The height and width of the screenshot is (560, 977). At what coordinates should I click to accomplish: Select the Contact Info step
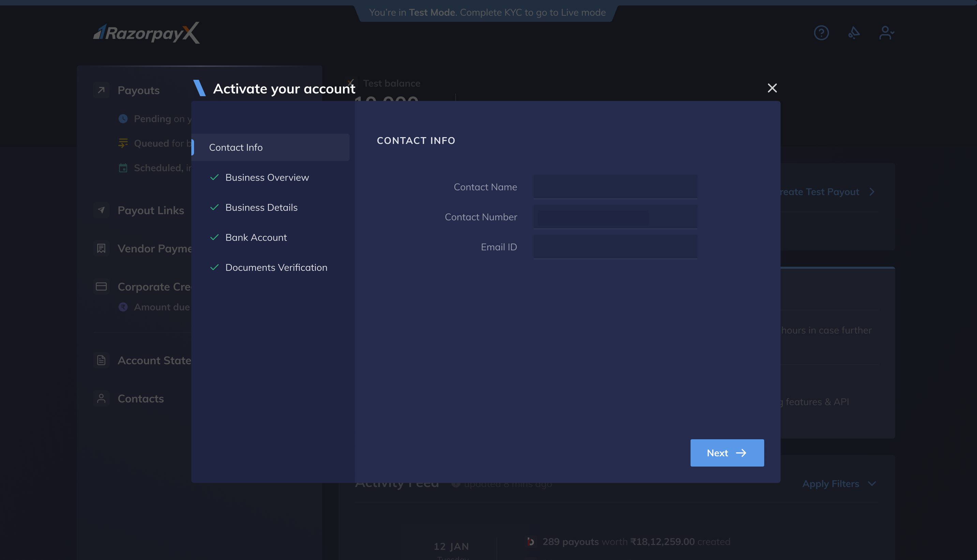coord(271,147)
